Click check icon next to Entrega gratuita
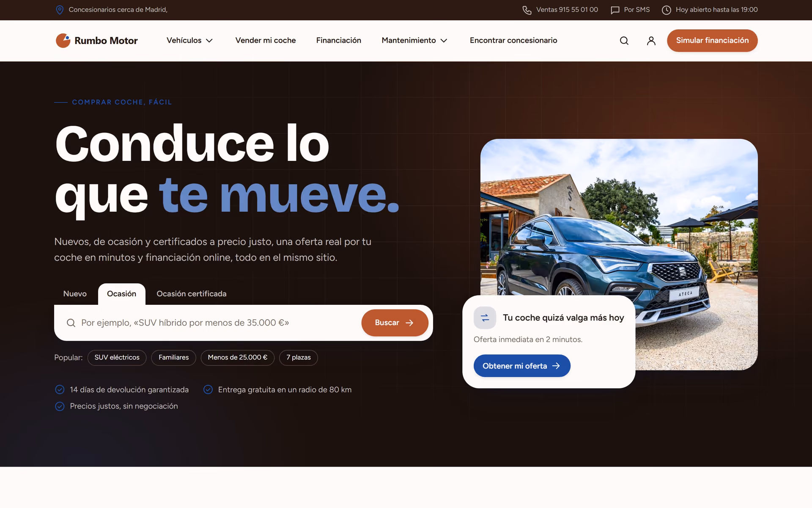The image size is (812, 508). [208, 389]
